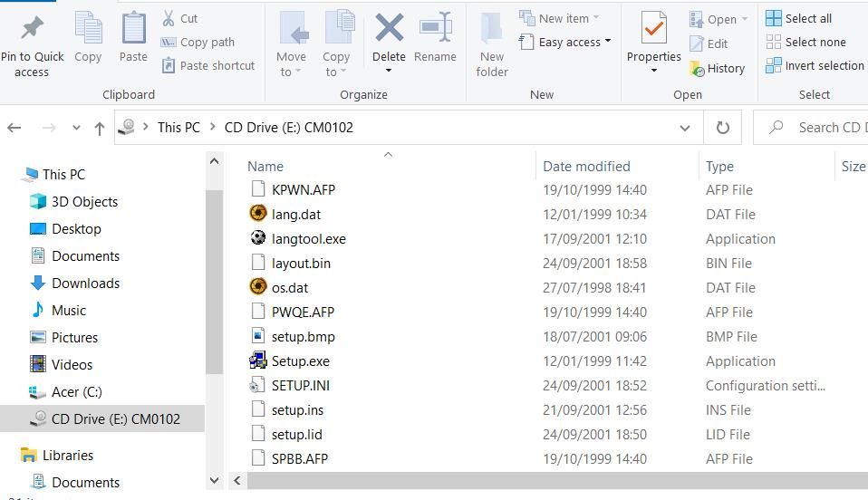
Task: Refresh the current folder
Action: pos(722,128)
